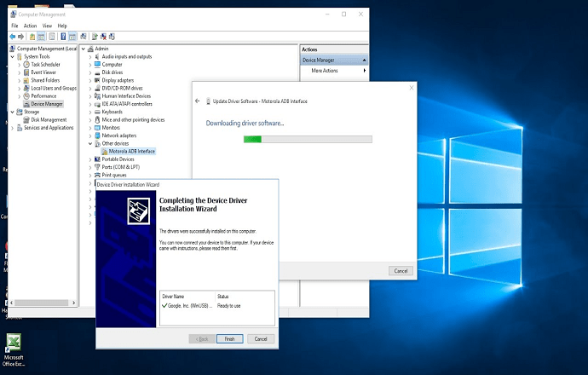Select Computer category in device list
Image resolution: width=588 pixels, height=375 pixels.
click(x=112, y=65)
